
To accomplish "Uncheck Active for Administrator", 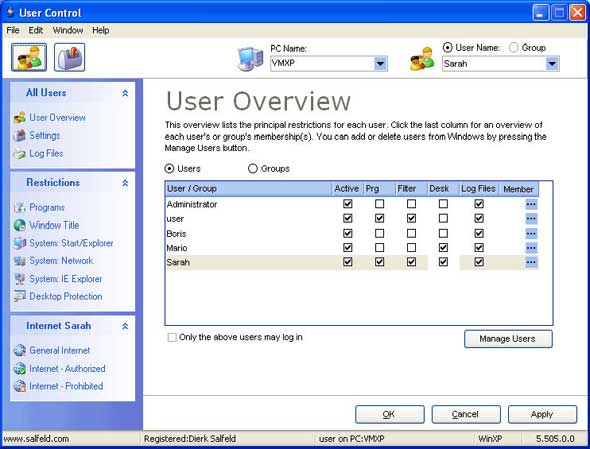I will click(x=348, y=204).
